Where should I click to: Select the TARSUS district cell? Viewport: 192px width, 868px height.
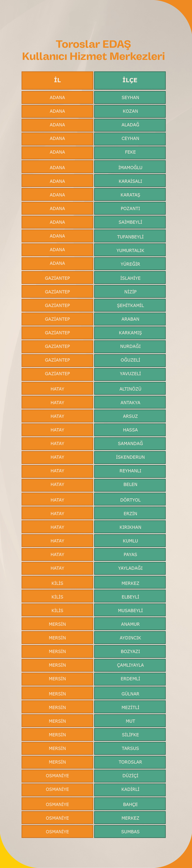pos(130,748)
